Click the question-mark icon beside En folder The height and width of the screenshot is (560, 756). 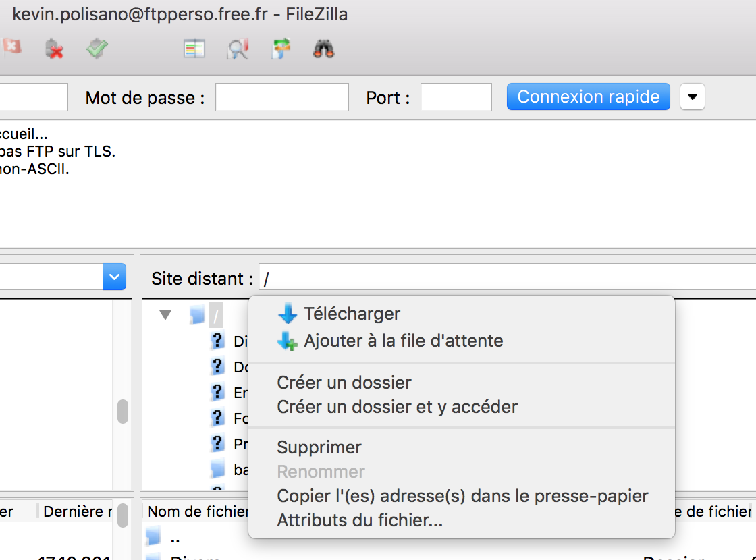pos(217,392)
